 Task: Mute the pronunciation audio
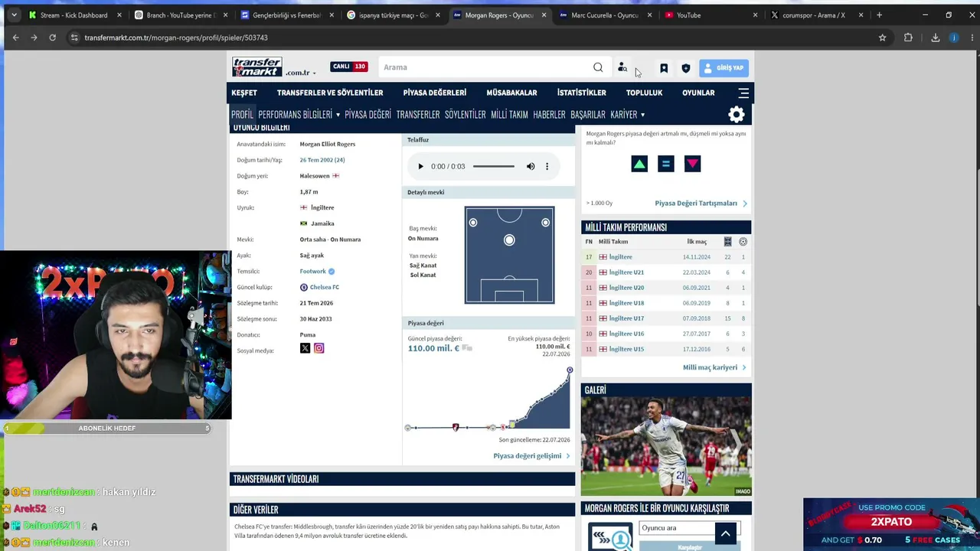531,166
